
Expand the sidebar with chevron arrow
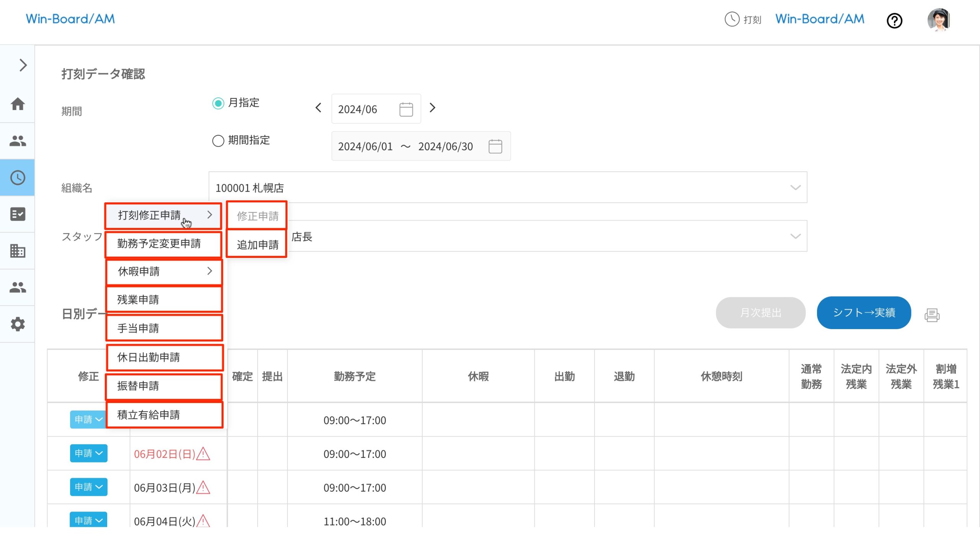[23, 65]
